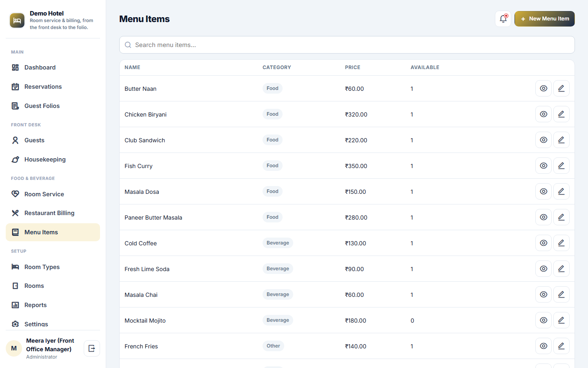Edit the Fish Curry item
588x368 pixels.
561,166
